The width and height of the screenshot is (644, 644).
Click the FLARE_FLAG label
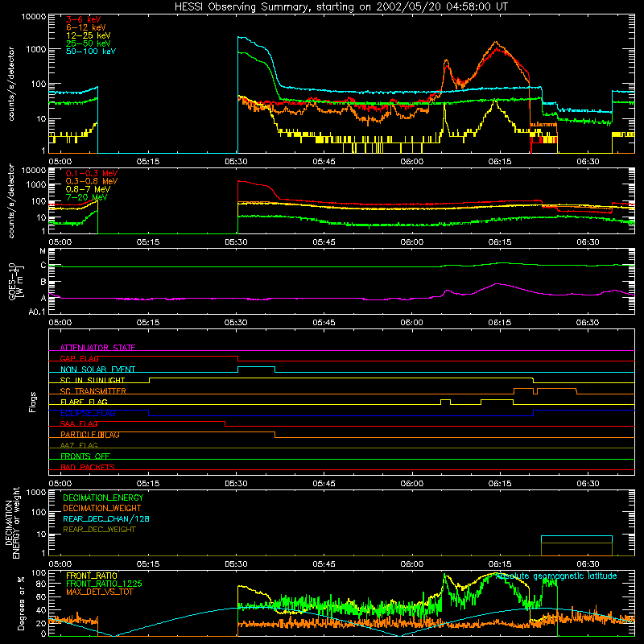pos(84,402)
